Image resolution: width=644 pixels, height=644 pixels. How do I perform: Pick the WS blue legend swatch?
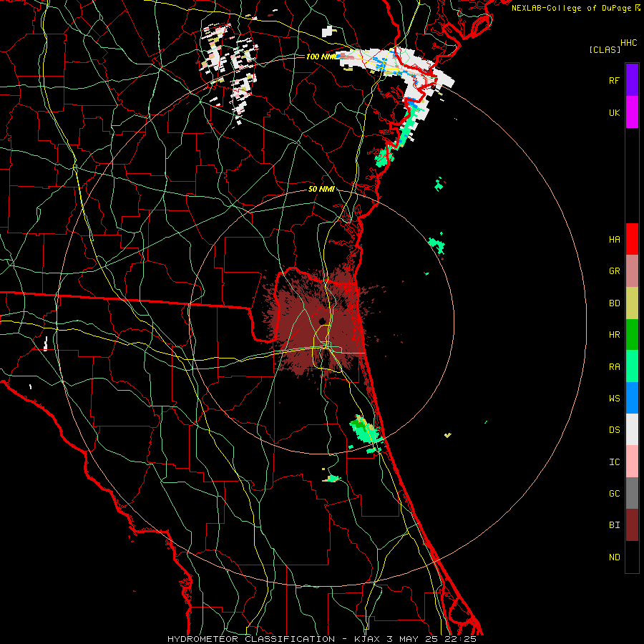[632, 398]
